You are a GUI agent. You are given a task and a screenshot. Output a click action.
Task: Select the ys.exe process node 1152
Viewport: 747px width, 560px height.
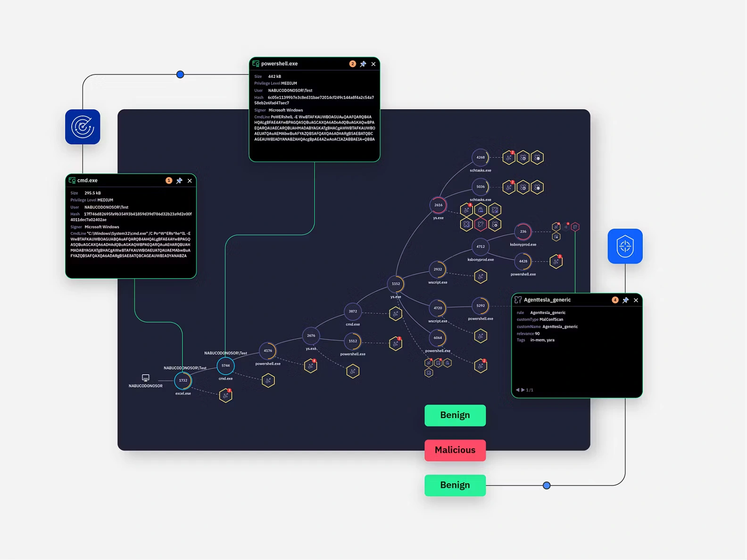pyautogui.click(x=396, y=284)
